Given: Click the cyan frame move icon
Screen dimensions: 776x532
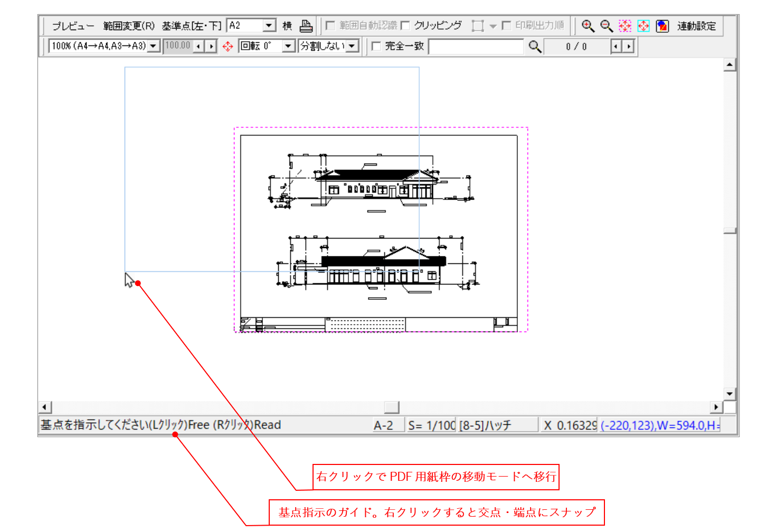Looking at the screenshot, I should click(x=643, y=26).
